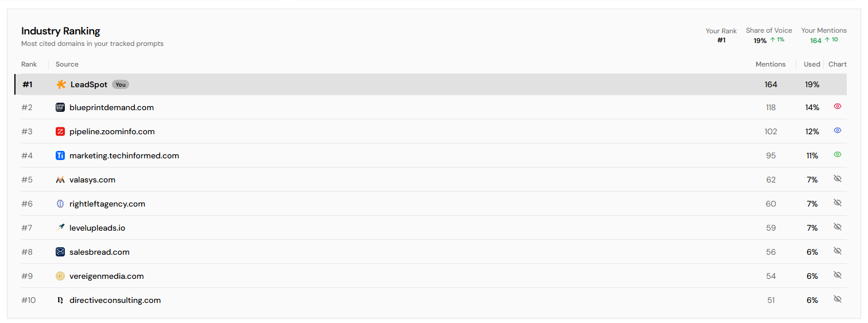Click the directiveconsulting.com favicon
The image size is (868, 323).
[x=60, y=300]
